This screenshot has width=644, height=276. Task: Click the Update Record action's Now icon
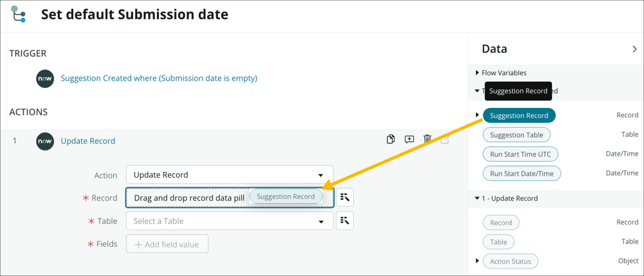click(45, 141)
